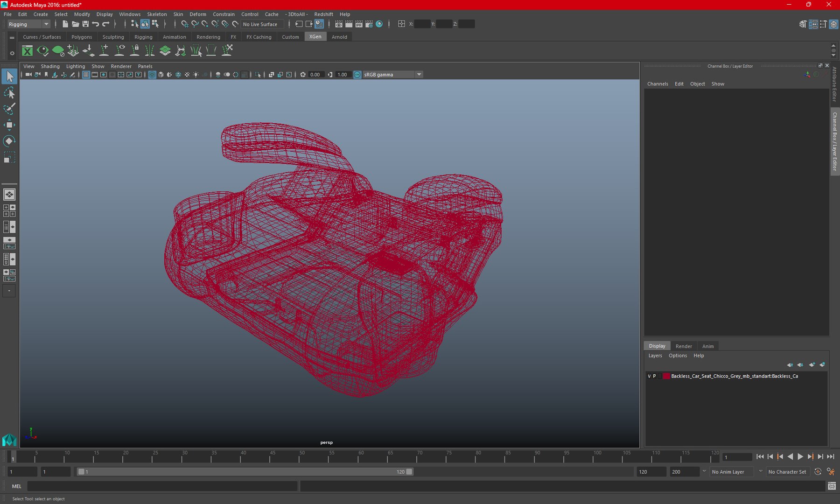The image size is (840, 504).
Task: Toggle layer visibility V box
Action: tap(649, 376)
